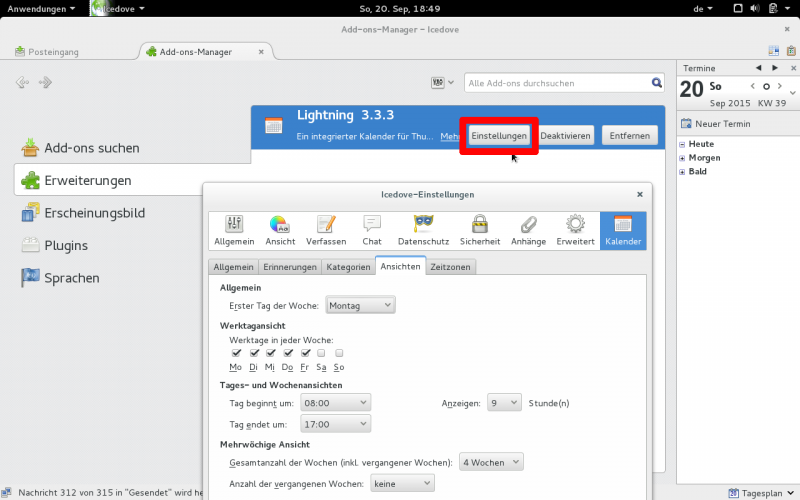
Task: Open the Verfassen settings pane
Action: [325, 230]
